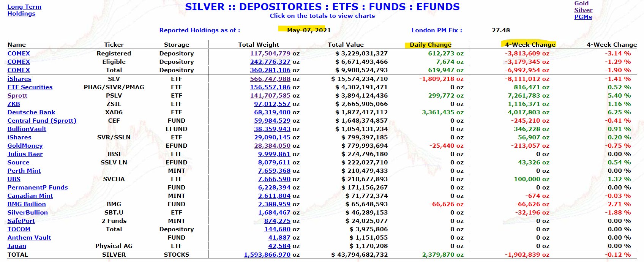Click the 2,611,804 oz Canadian Mint total
The width and height of the screenshot is (644, 262).
274,196
